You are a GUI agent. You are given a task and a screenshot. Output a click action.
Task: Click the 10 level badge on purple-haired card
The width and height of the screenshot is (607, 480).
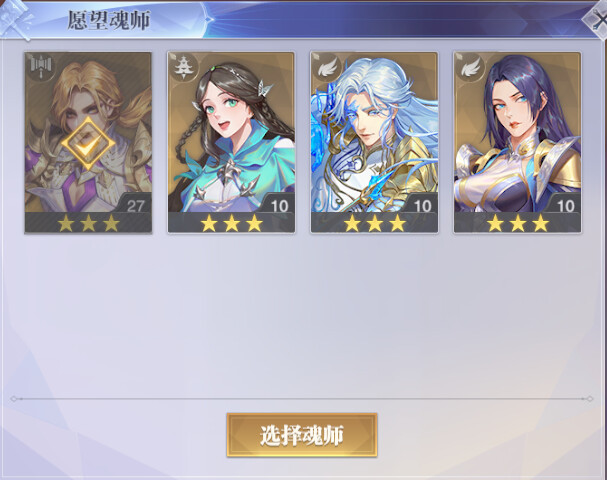tap(565, 206)
